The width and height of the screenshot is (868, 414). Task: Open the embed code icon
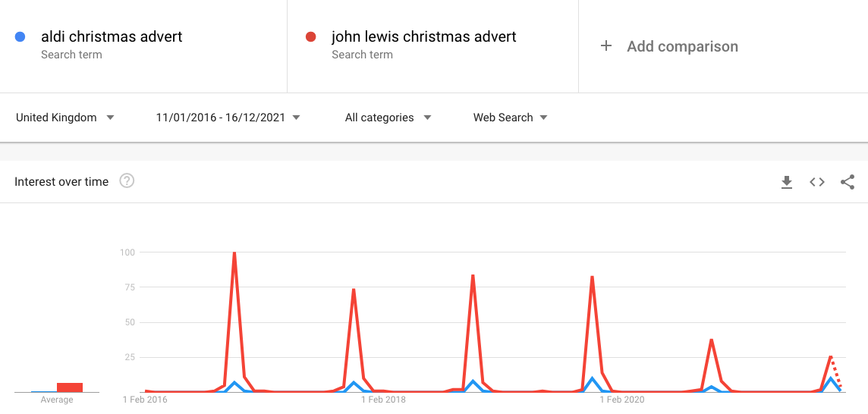coord(817,182)
